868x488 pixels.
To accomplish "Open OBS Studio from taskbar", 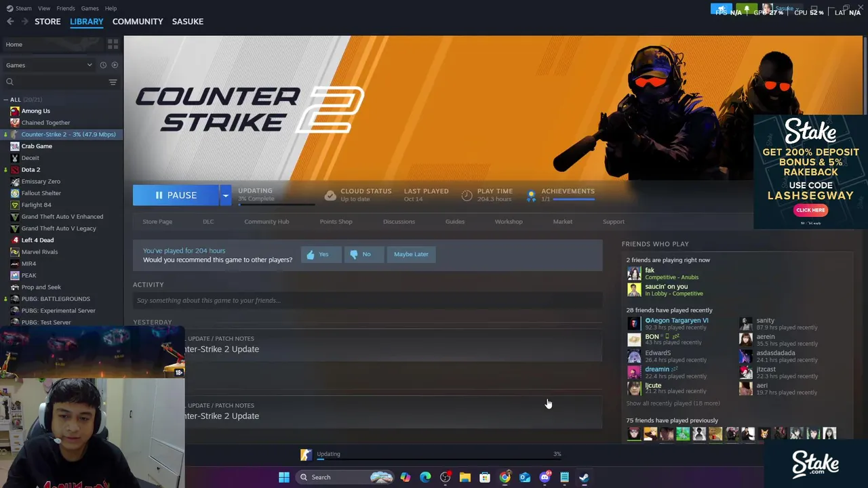I will (445, 477).
